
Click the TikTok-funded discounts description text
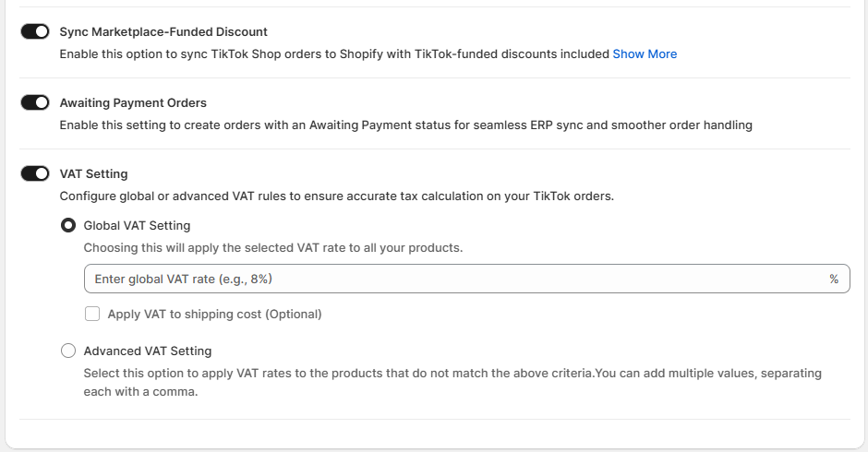click(334, 54)
